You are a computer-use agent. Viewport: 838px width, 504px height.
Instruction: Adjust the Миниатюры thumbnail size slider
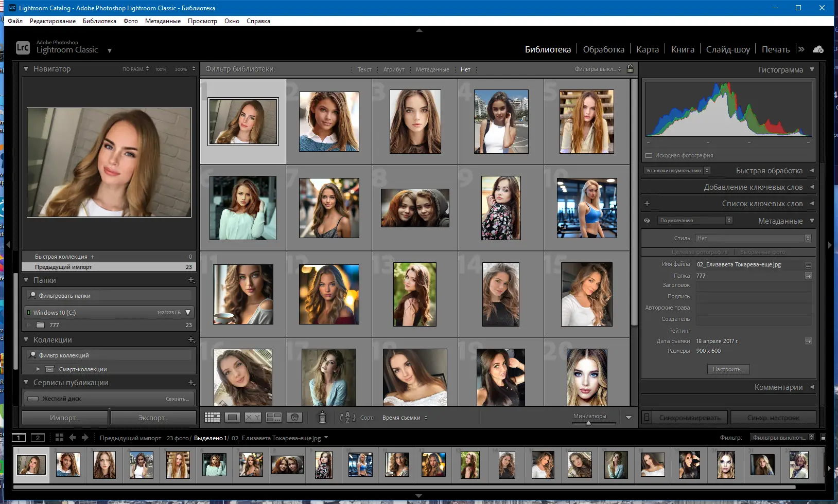tap(588, 423)
